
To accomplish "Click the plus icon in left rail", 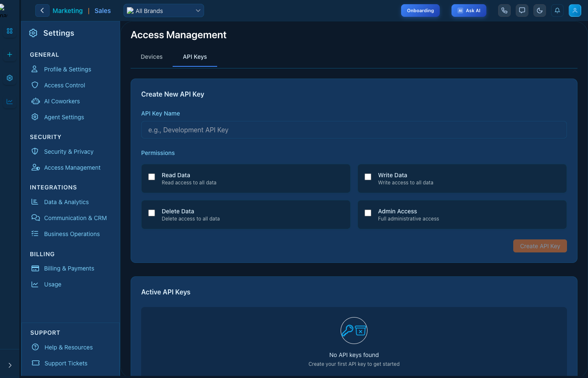I will coord(10,55).
